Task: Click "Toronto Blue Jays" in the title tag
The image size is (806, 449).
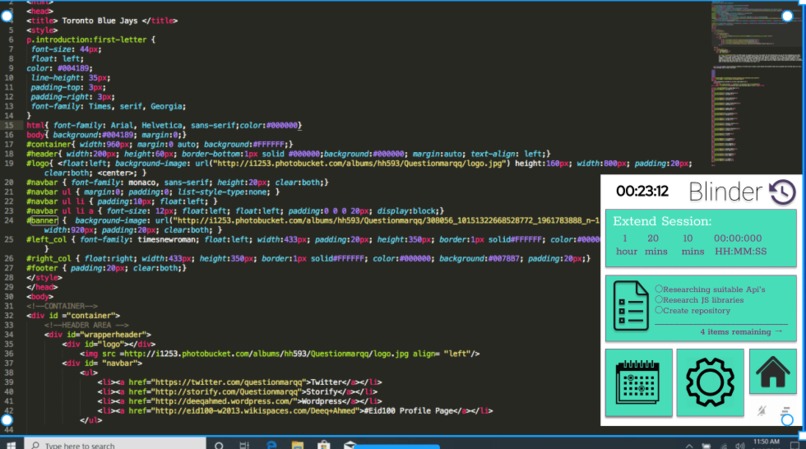Action: pos(100,21)
